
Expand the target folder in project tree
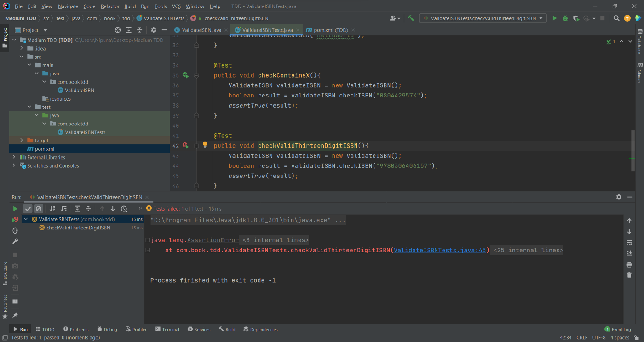22,141
